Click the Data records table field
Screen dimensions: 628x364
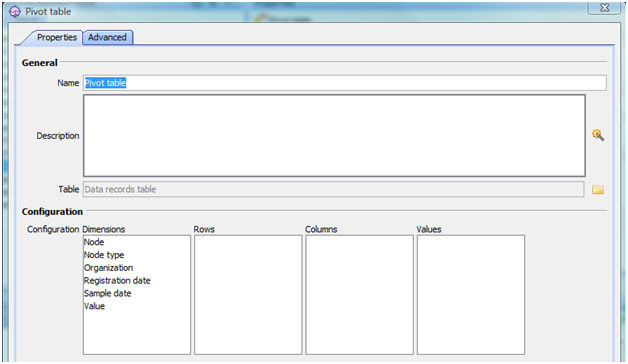click(x=333, y=189)
